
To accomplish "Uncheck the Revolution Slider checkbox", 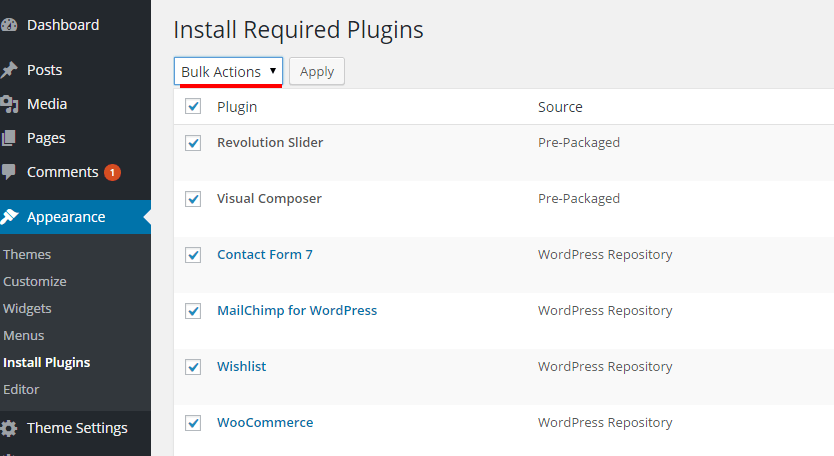I will tap(193, 143).
